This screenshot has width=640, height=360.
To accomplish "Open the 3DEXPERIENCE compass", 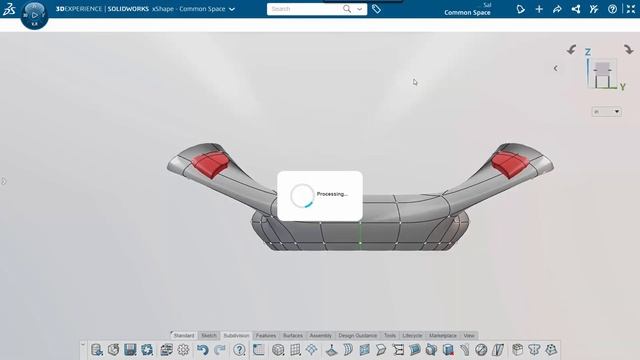I will pos(34,15).
